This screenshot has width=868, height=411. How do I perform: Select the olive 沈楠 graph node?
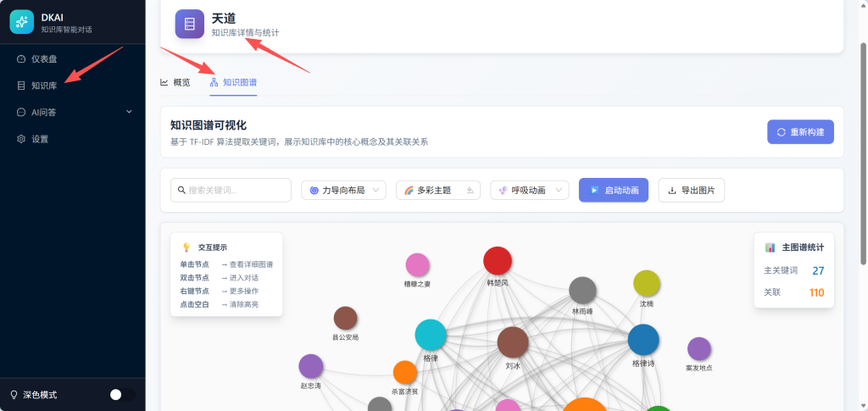tap(647, 283)
